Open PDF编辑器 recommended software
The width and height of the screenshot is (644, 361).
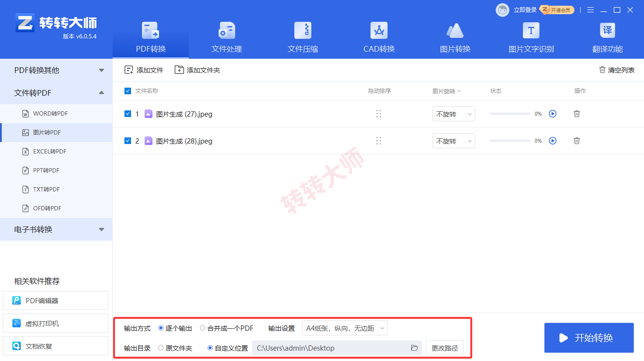coord(56,300)
